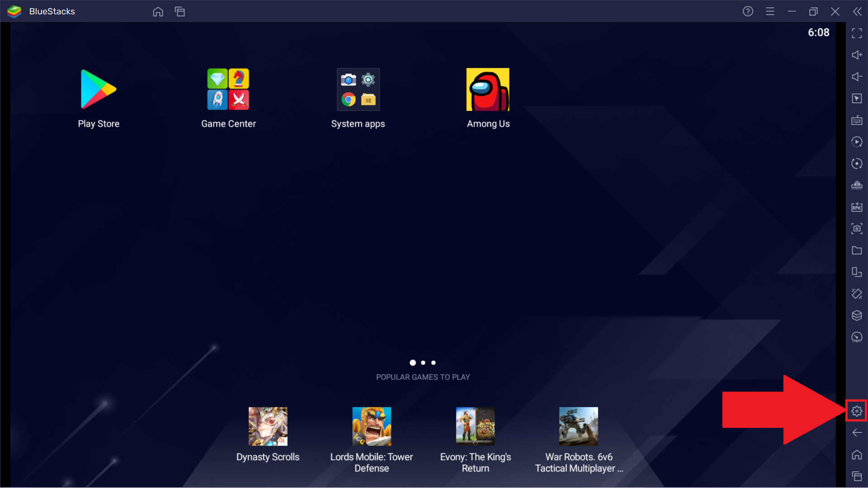This screenshot has height=488, width=868.
Task: Click the POPULAR GAMES TO PLAY heading
Action: (423, 377)
